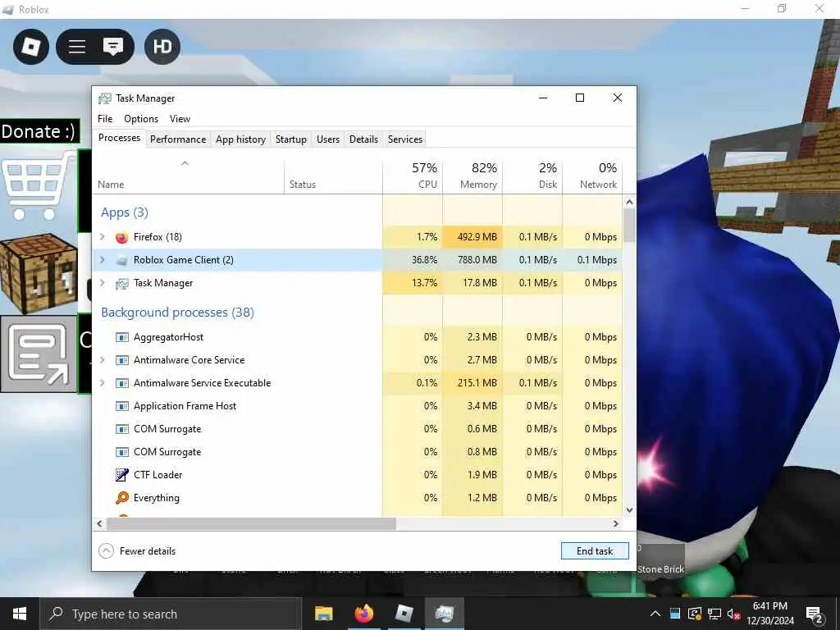
Task: Switch to the Details tab
Action: point(363,139)
